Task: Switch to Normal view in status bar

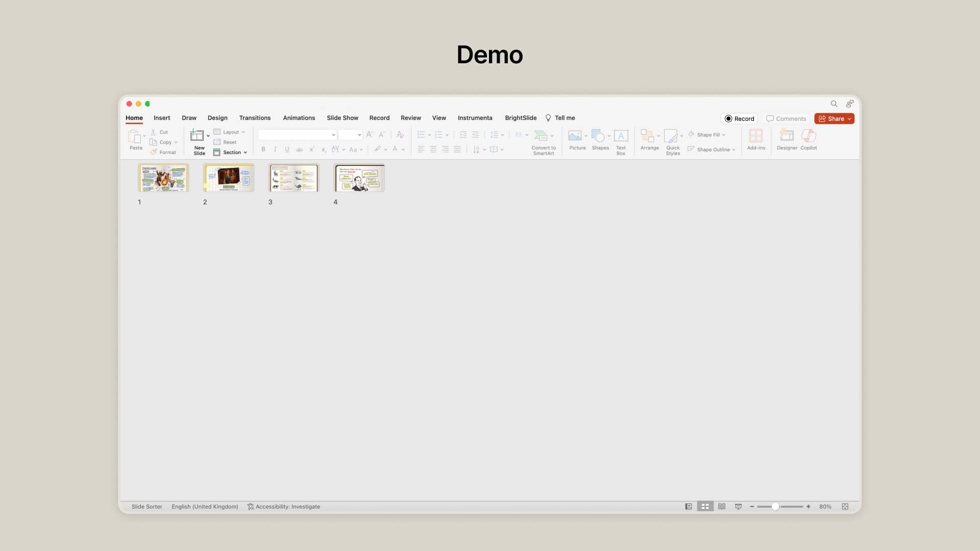Action: coord(689,507)
